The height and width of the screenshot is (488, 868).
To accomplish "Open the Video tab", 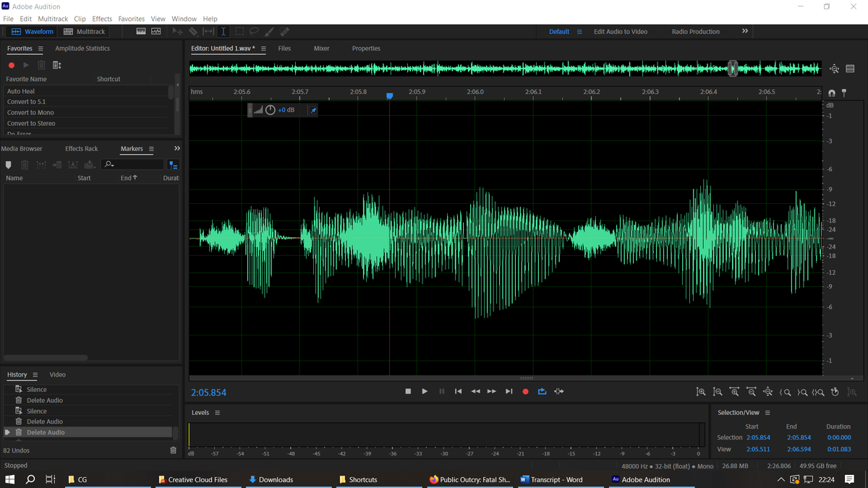I will [x=57, y=374].
